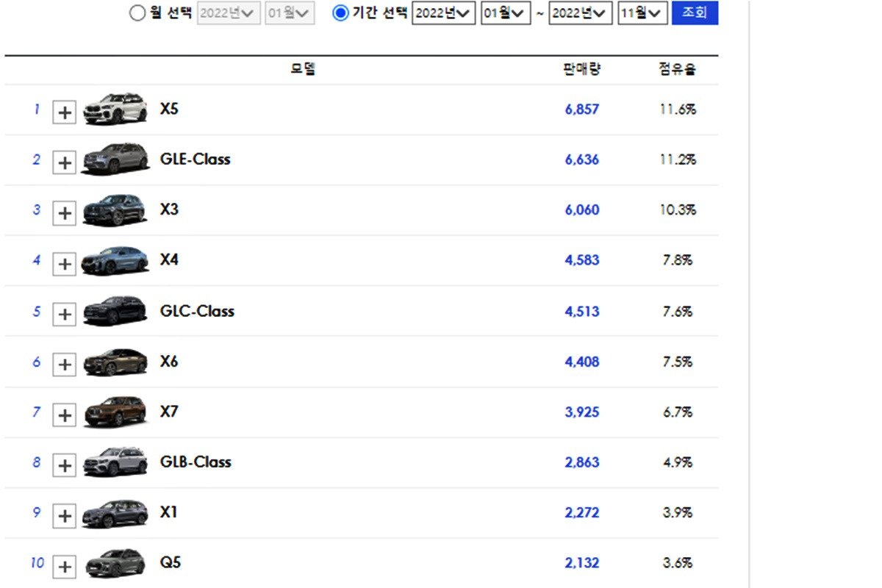Viewport: 882px width, 588px height.
Task: Click the sales figure 2,132
Action: [x=582, y=563]
